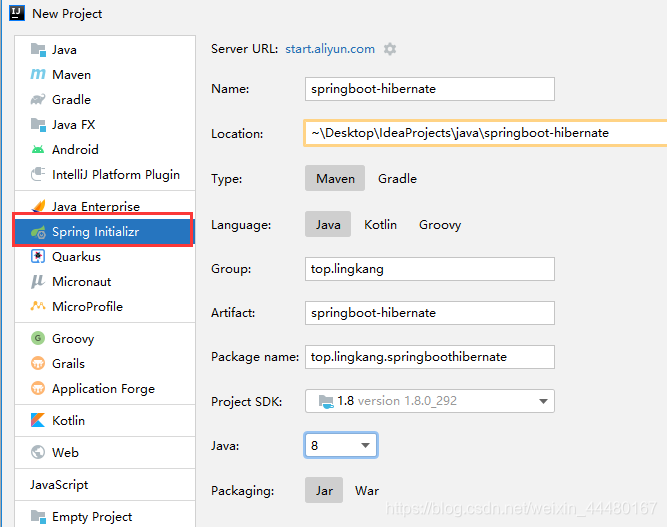Image resolution: width=667 pixels, height=527 pixels.
Task: Click the Android robot icon
Action: 38,149
